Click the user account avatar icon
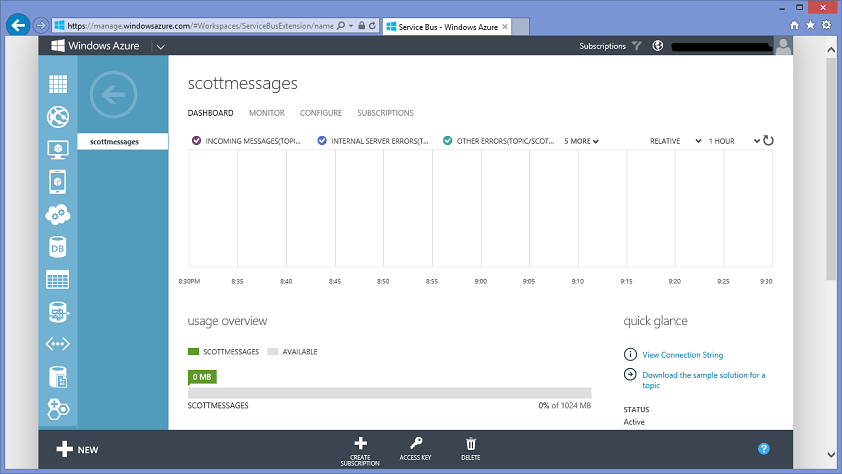 pyautogui.click(x=783, y=46)
